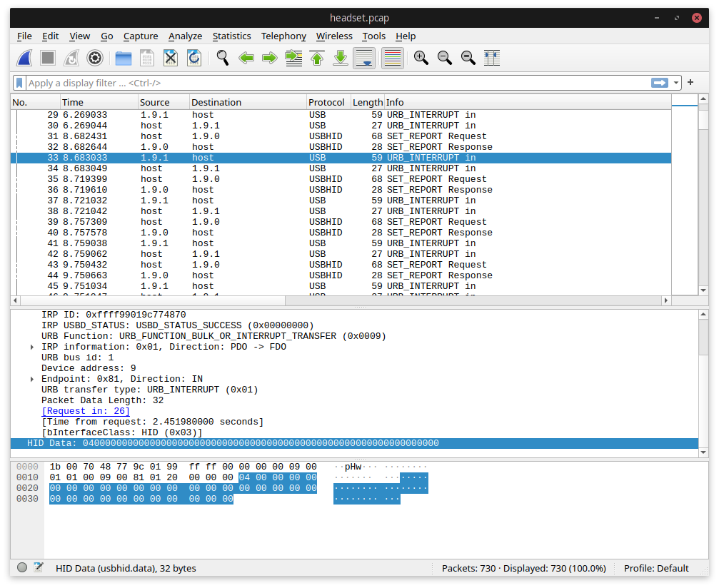Select packet 29 URB_INTERRUPT in row
Screen dimensions: 719x588
341,115
